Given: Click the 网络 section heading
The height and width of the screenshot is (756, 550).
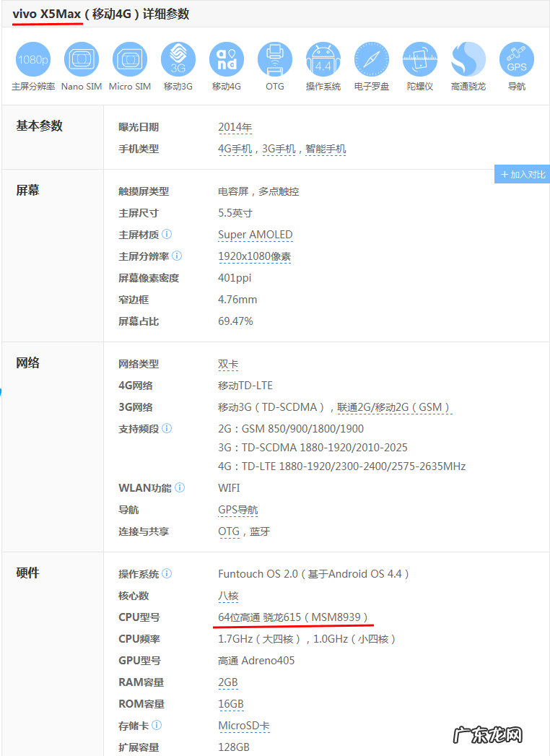Looking at the screenshot, I should [27, 362].
